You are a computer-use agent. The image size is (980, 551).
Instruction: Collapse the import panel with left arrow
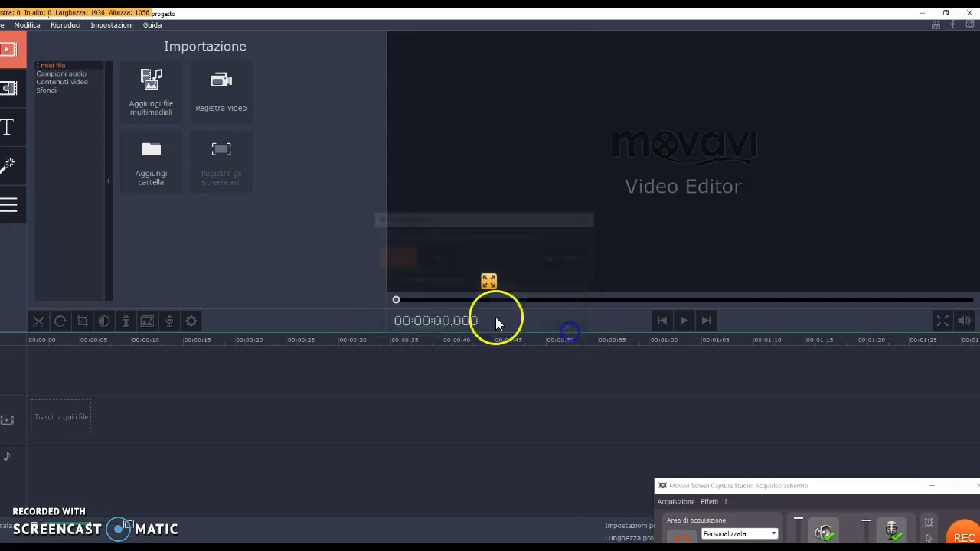(109, 181)
